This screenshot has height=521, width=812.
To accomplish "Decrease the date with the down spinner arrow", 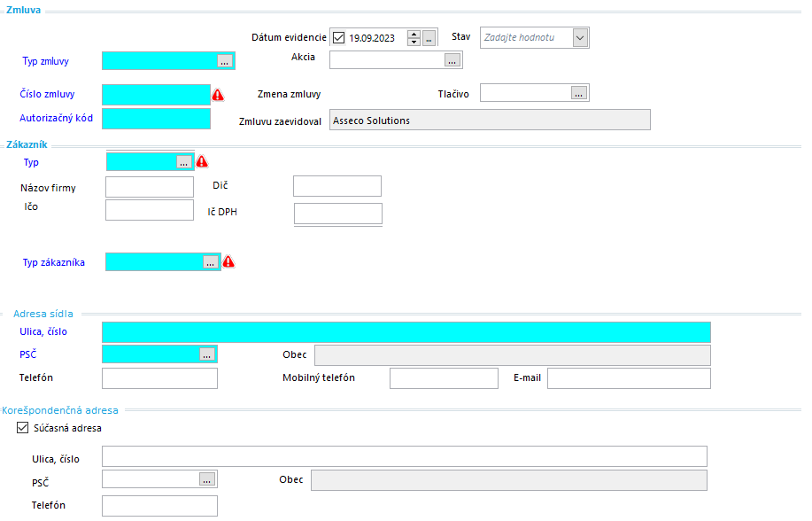I will [414, 42].
